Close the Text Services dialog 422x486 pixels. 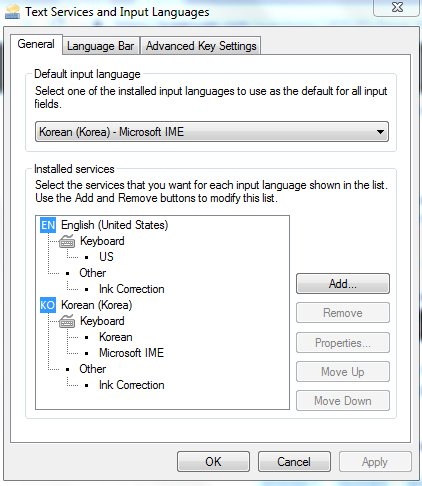[x=397, y=7]
